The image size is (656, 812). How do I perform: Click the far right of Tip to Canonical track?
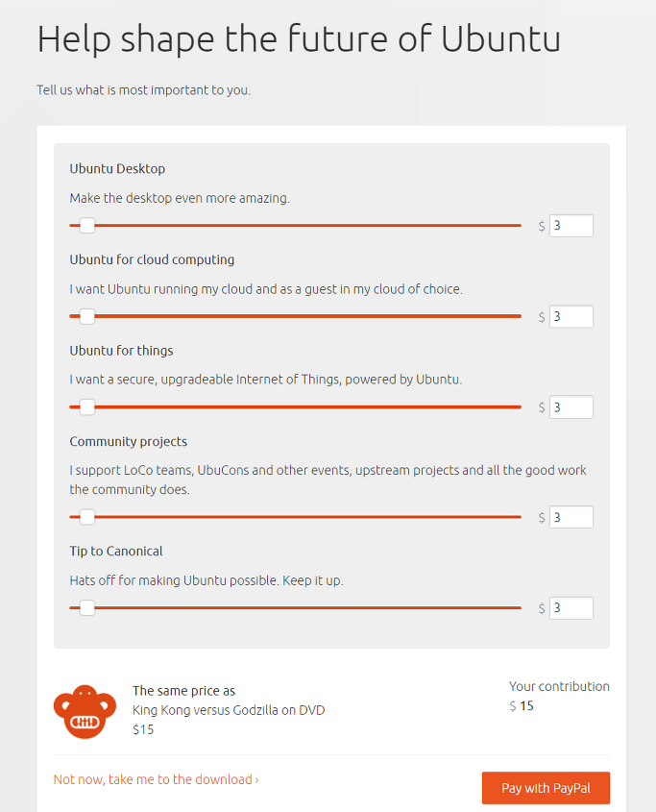519,608
